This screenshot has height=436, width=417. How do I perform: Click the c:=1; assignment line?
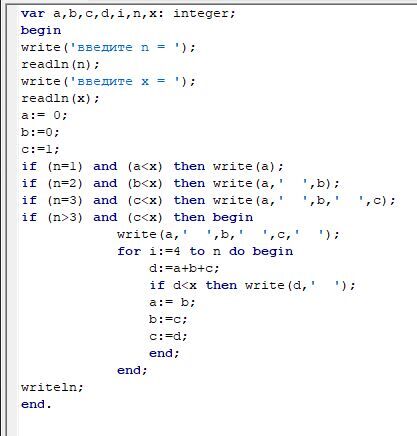tap(40, 149)
